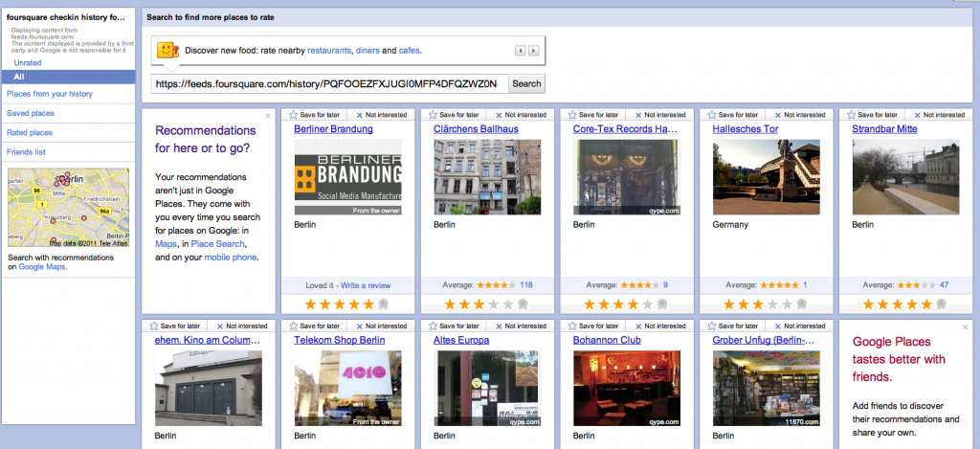Save Telekom Shop Berlin for later
This screenshot has height=449, width=980.
314,326
